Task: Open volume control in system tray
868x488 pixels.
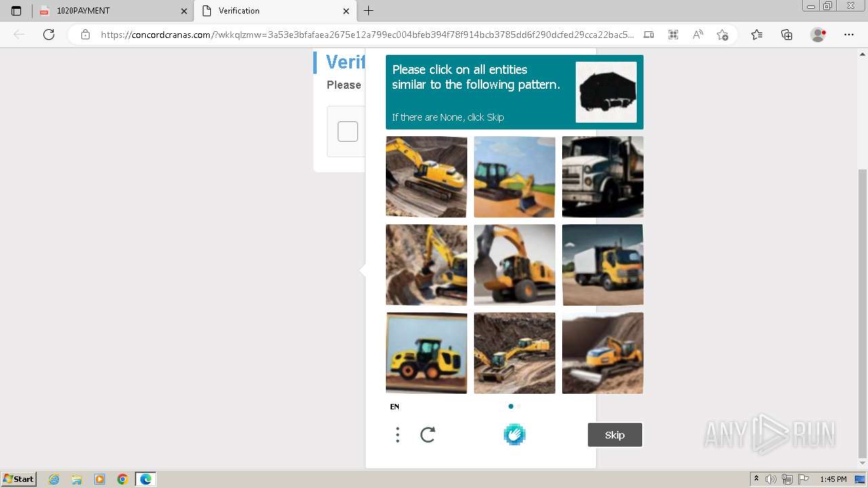Action: coord(772,479)
